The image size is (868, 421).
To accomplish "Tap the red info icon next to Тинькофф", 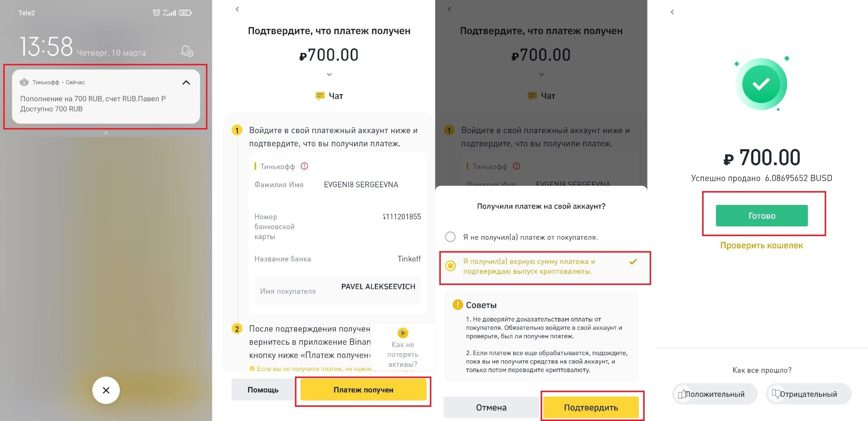I will click(x=304, y=166).
